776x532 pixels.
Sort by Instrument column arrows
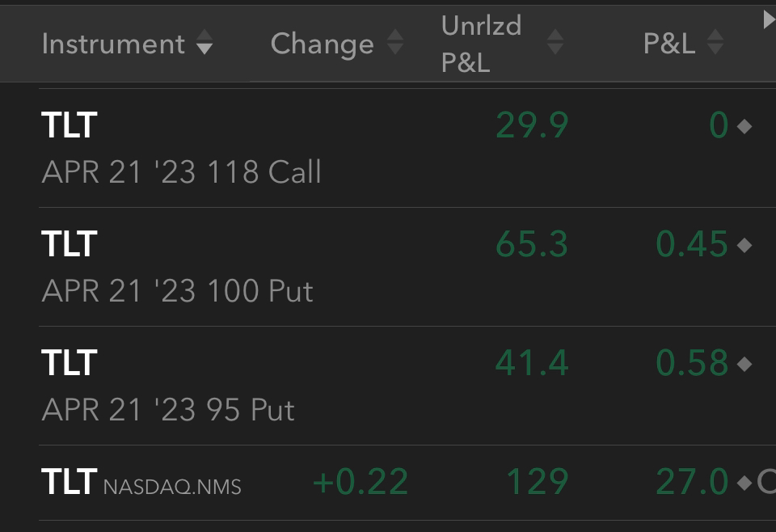[x=204, y=41]
